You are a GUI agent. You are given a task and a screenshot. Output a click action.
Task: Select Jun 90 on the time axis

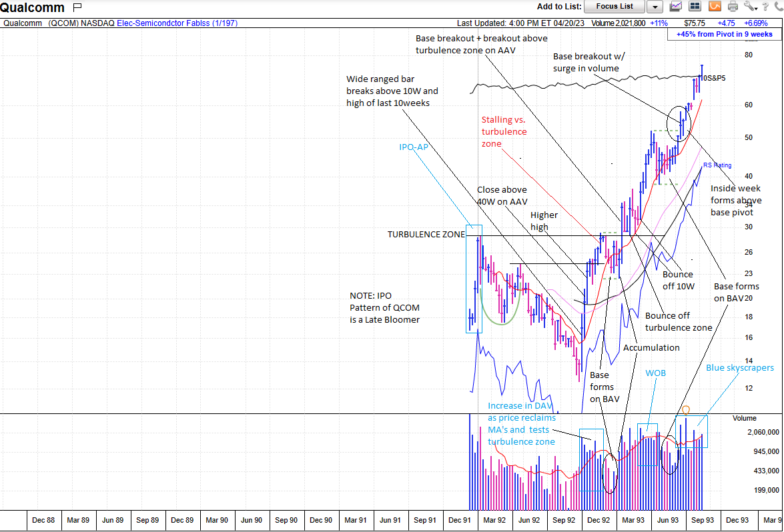coord(252,520)
